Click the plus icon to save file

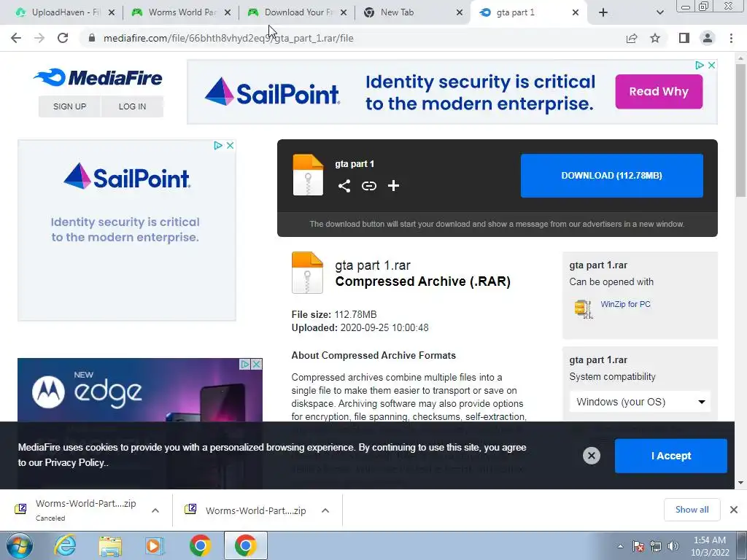click(393, 186)
